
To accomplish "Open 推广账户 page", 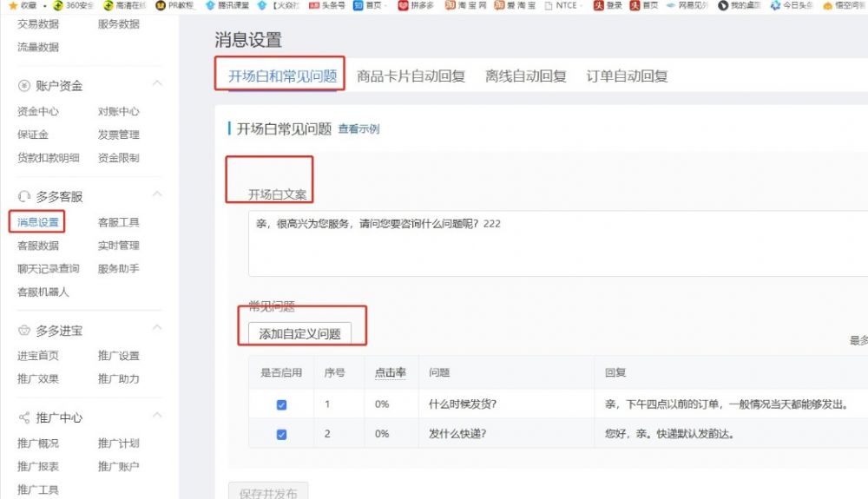I will click(118, 466).
